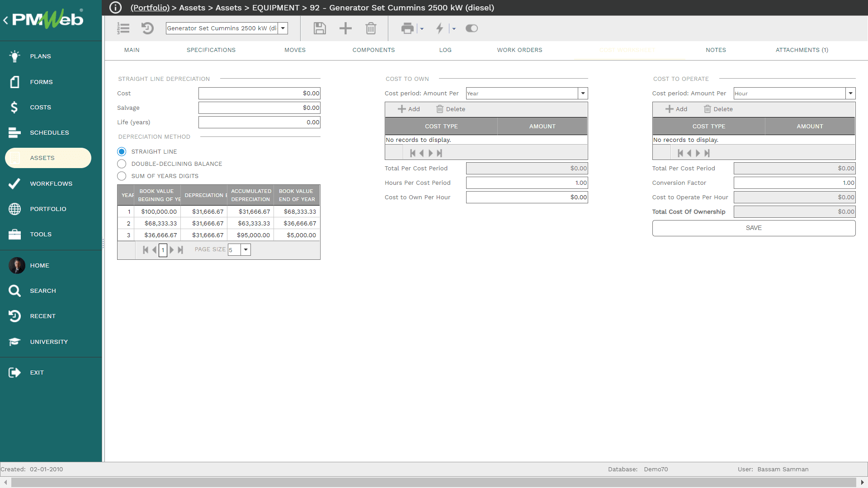Go to next page in depreciation grid
The width and height of the screenshot is (868, 488).
click(172, 250)
